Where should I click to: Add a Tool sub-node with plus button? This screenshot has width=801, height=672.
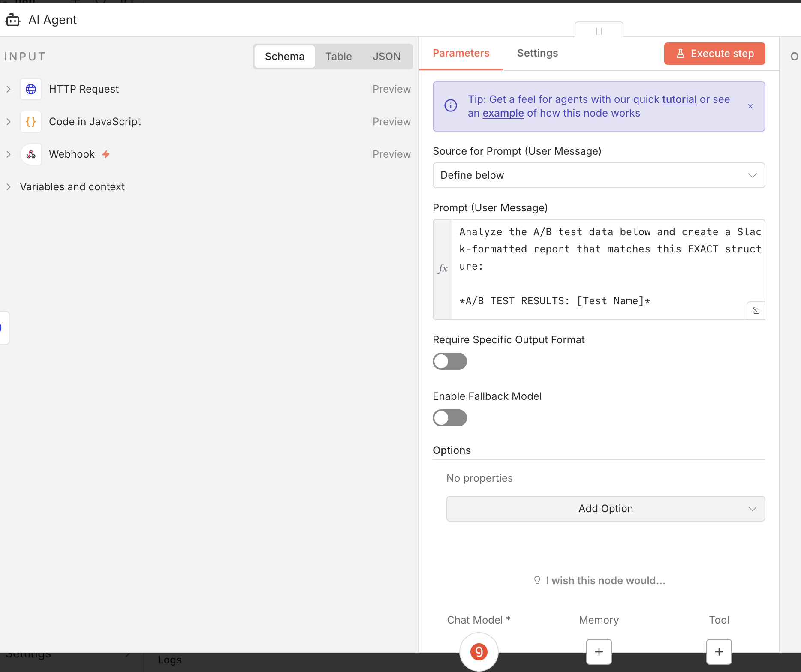tap(719, 651)
